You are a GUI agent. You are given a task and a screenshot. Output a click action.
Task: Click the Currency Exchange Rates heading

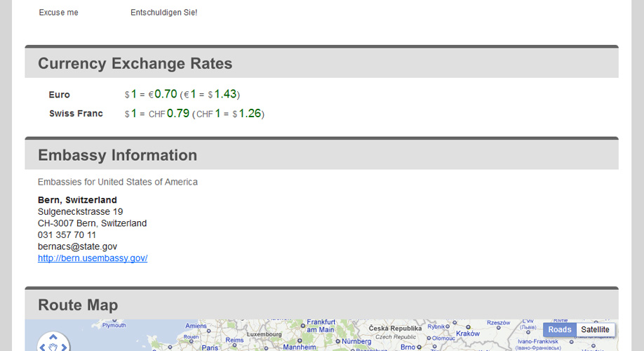coord(135,63)
